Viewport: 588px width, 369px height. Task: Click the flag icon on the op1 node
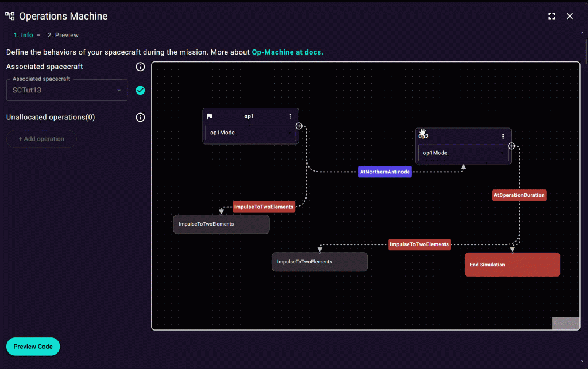[x=210, y=116]
